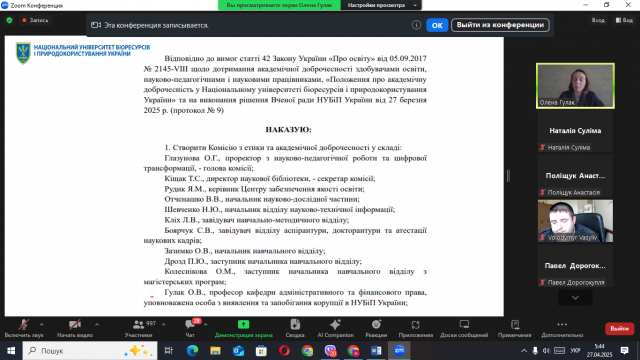Open the Участники participants panel
Image resolution: width=640 pixels, height=360 pixels.
click(x=138, y=329)
